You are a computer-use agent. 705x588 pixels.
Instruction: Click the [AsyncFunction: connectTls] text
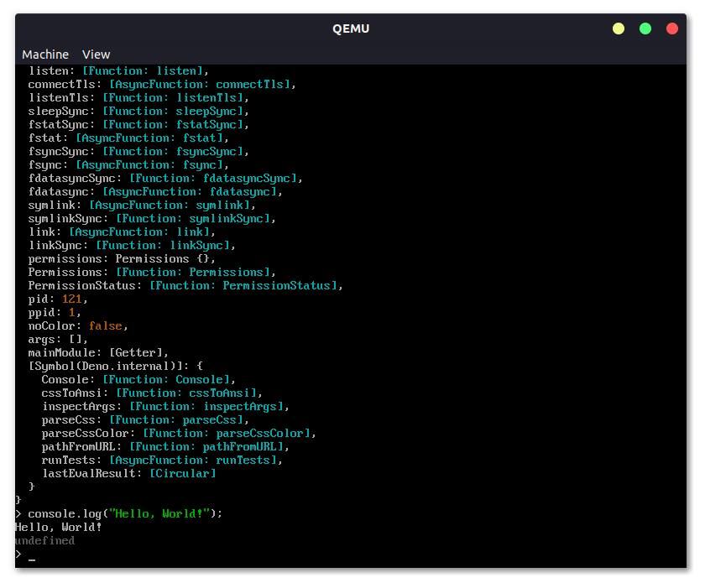(200, 84)
